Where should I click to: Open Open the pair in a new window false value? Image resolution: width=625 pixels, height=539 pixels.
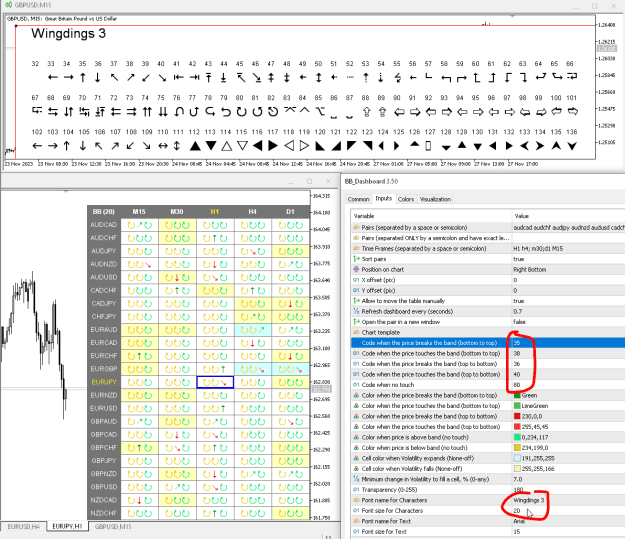pyautogui.click(x=568, y=322)
